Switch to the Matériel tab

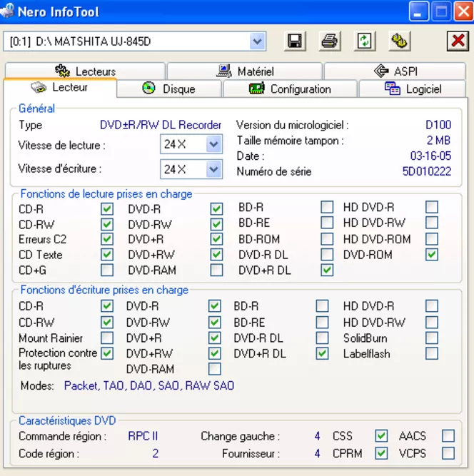point(244,71)
